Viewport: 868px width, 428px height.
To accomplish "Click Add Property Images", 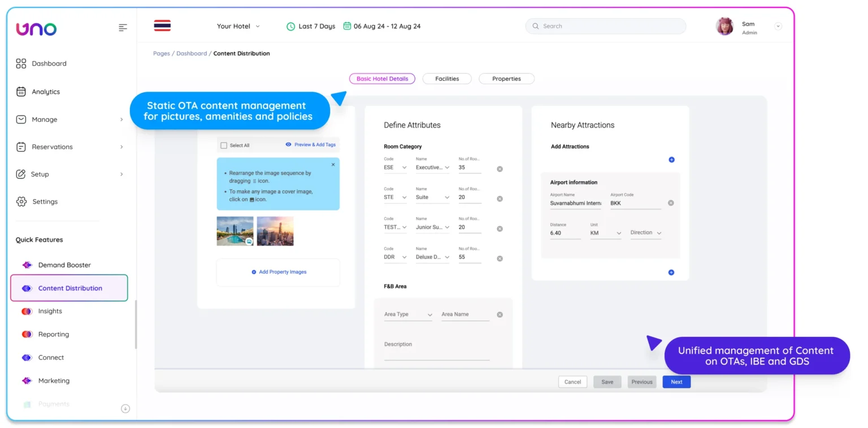I will tap(279, 272).
